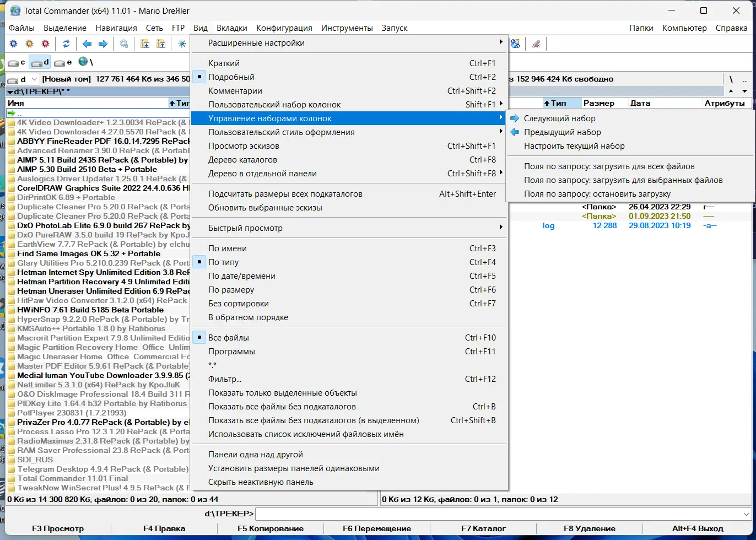Open the Справка menu

click(731, 28)
